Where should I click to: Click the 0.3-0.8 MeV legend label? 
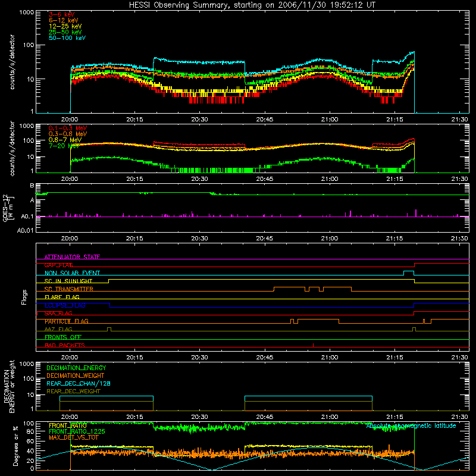(x=68, y=134)
